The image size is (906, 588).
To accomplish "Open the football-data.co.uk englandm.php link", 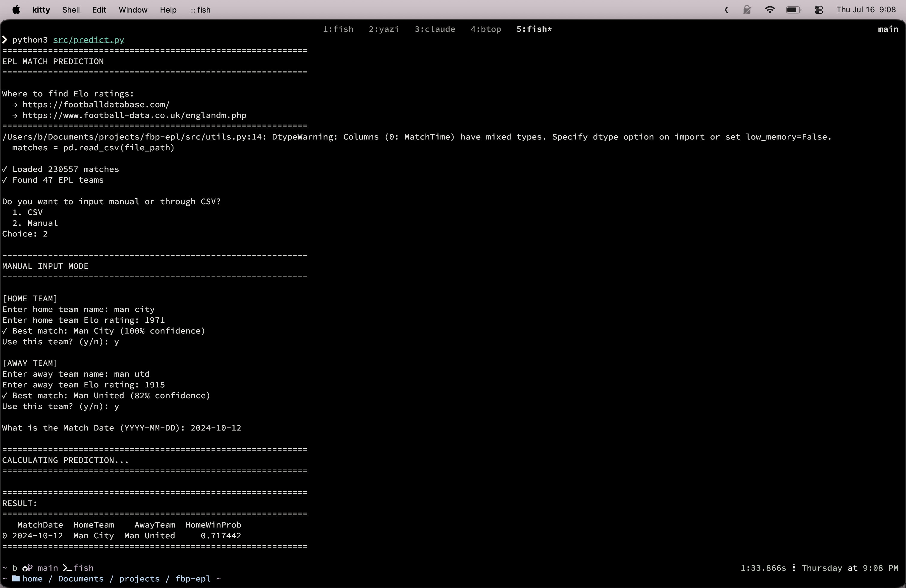I will [x=135, y=115].
